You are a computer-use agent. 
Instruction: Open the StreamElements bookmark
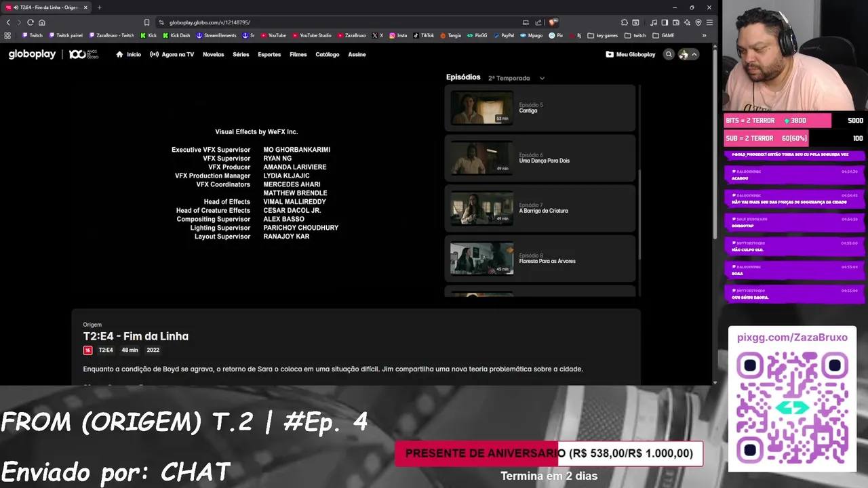coord(216,35)
